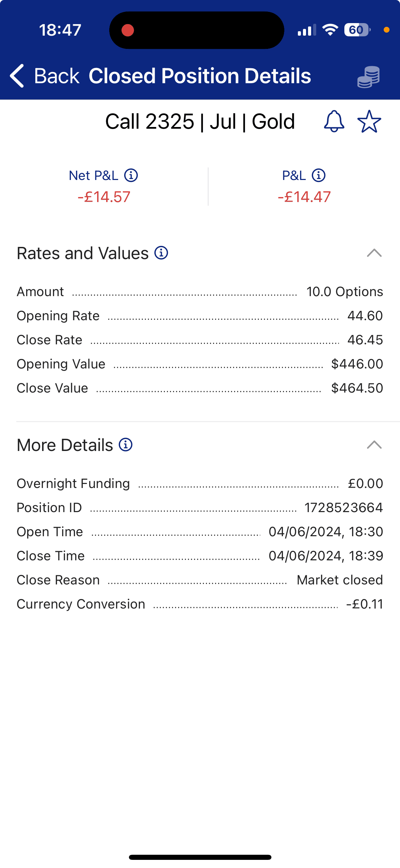Tap the Call 2325 Jul Gold title
This screenshot has height=868, width=400.
(x=200, y=122)
